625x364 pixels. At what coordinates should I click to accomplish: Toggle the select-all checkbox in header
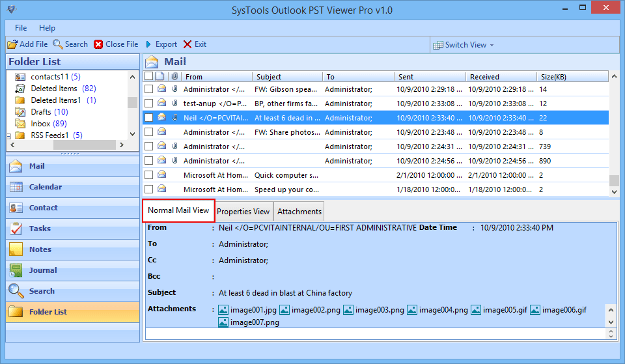point(148,76)
